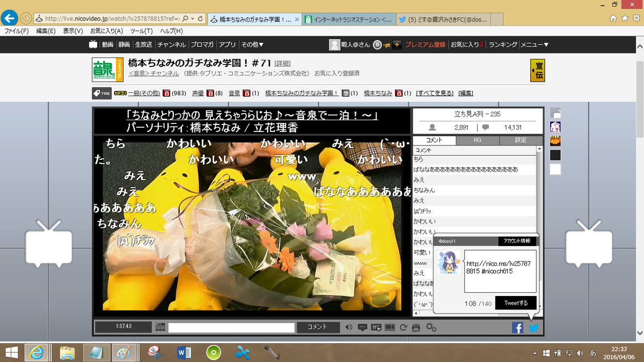Open the 音泉 tag link
The image size is (644, 362).
(x=234, y=93)
